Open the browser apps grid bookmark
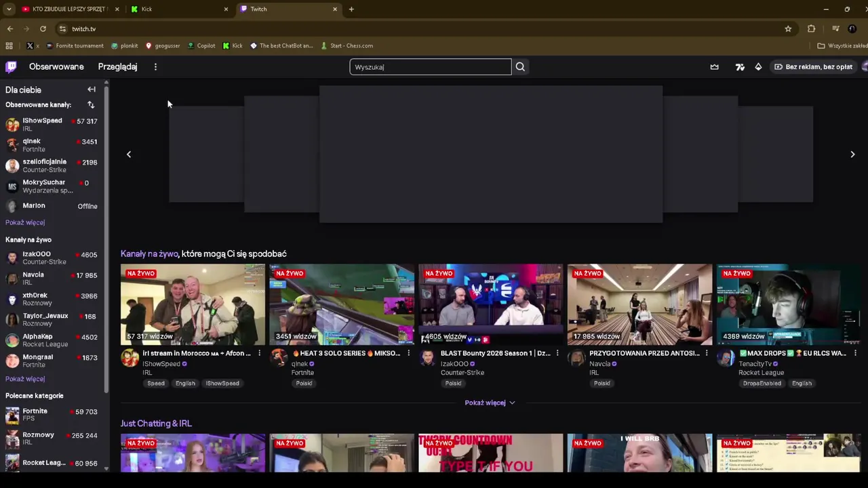Screen dimensions: 868x488 click(x=9, y=45)
